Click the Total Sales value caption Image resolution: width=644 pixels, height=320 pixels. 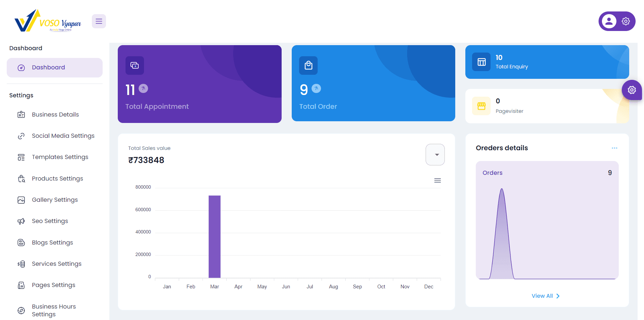pos(149,148)
